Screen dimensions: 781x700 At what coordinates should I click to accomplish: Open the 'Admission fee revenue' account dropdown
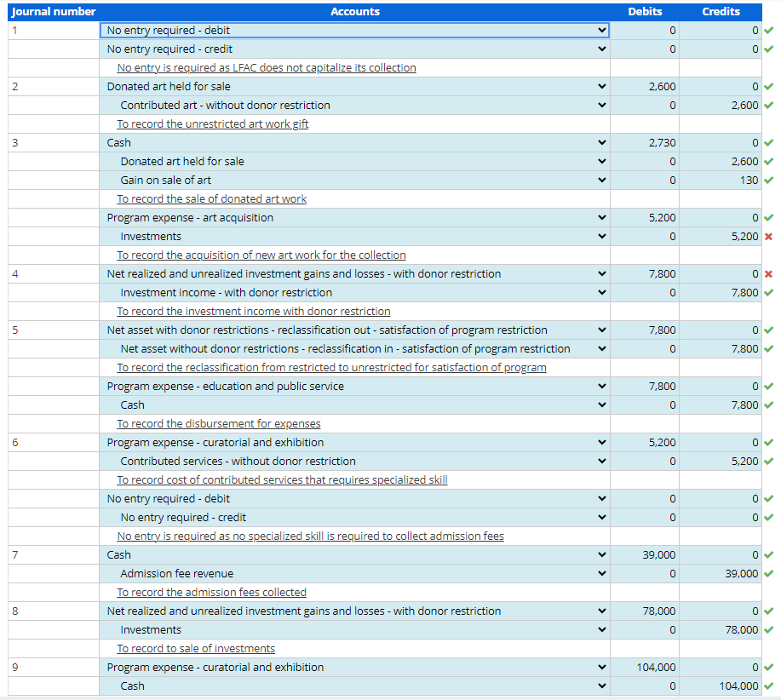354,574
